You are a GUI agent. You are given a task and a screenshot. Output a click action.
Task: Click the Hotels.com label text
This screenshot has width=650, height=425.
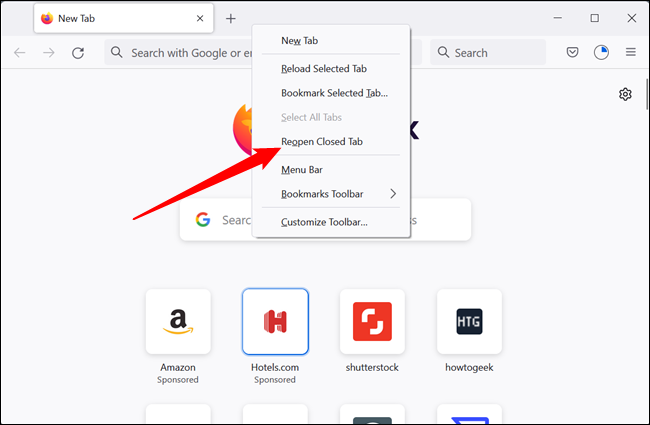[275, 367]
